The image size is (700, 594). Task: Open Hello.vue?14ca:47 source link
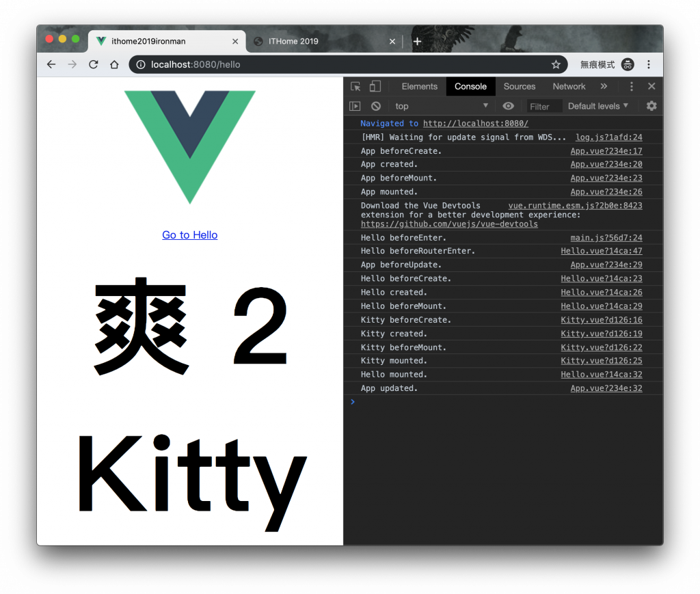pyautogui.click(x=602, y=251)
